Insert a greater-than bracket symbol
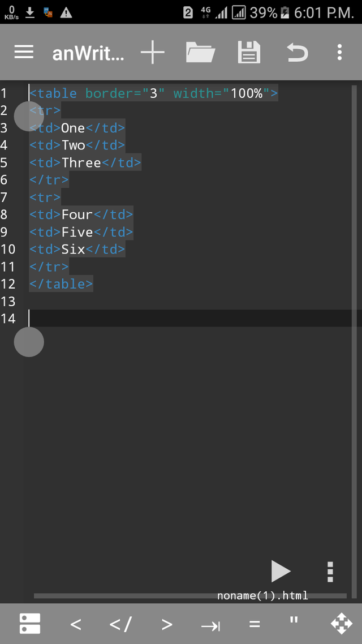This screenshot has height=644, width=362. coord(166,624)
